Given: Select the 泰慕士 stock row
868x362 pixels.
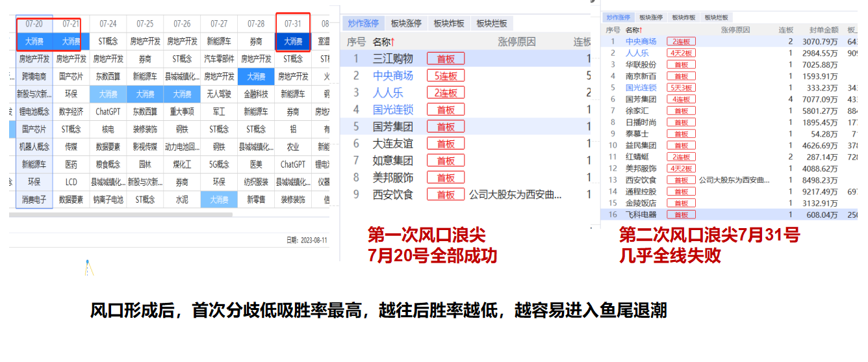Looking at the screenshot, I should tap(730, 134).
